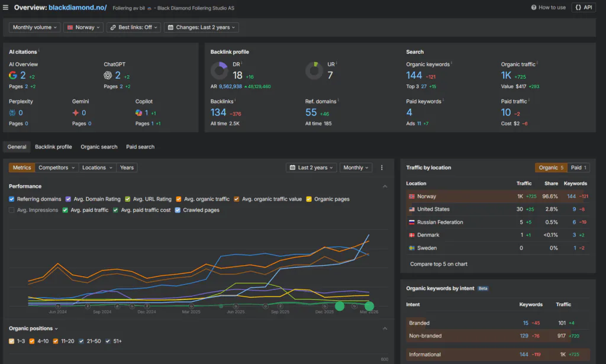
Task: Click the ChatGPT logo icon
Action: click(x=108, y=75)
